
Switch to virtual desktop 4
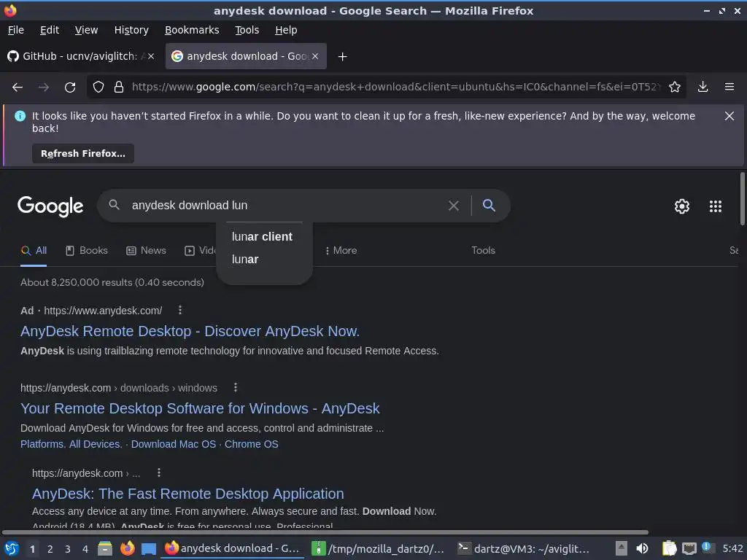tap(85, 549)
